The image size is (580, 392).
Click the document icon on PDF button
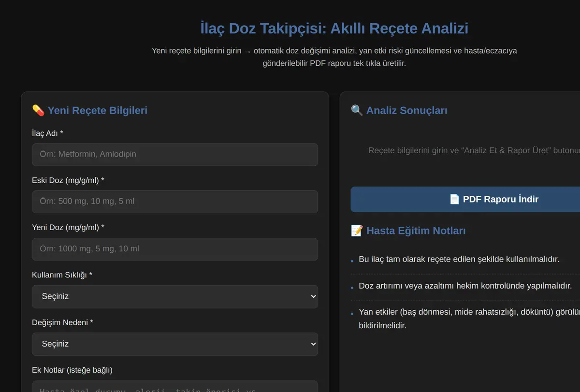454,199
